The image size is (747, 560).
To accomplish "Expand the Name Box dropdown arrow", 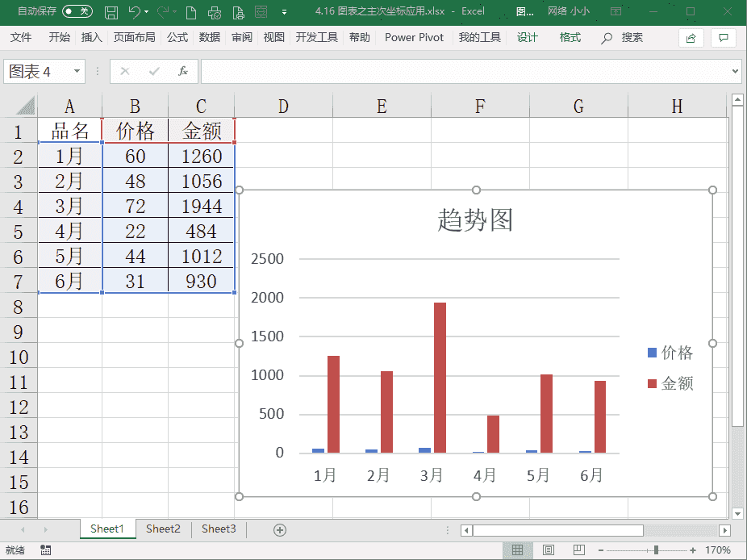I will point(77,71).
